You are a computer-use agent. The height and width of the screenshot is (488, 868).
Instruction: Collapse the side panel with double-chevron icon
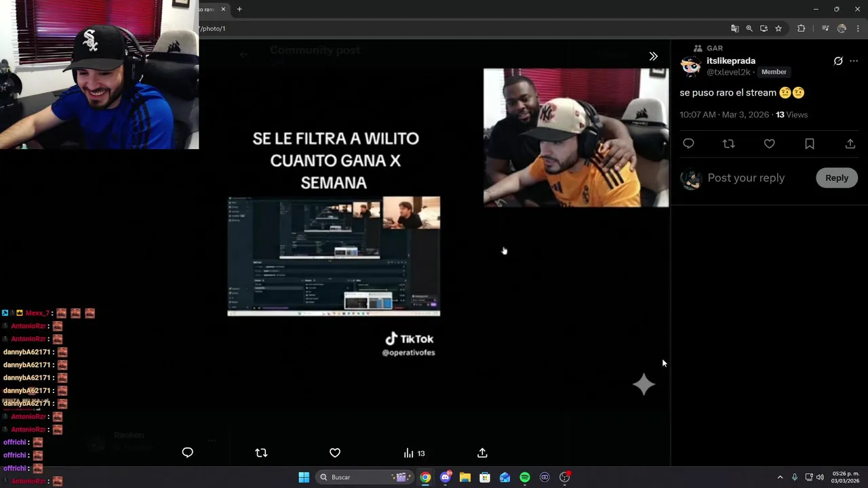pyautogui.click(x=653, y=56)
